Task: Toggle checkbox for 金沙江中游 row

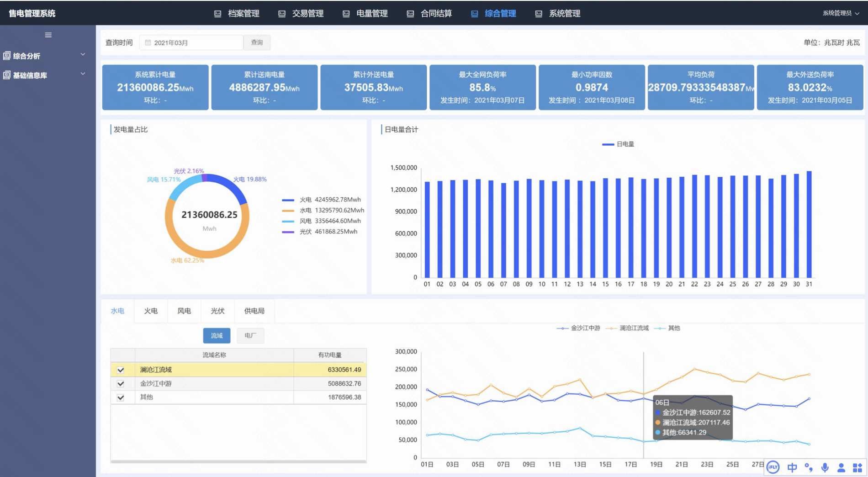Action: [x=121, y=384]
